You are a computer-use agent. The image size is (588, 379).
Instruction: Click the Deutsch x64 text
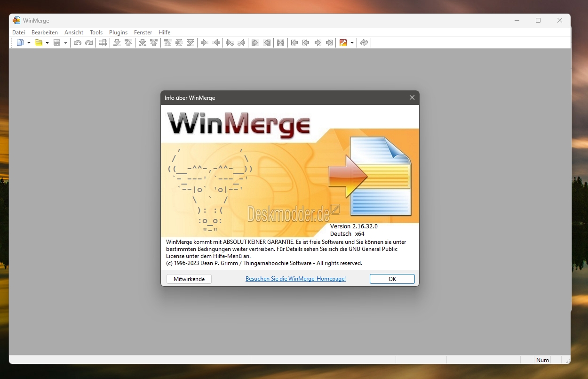point(347,234)
